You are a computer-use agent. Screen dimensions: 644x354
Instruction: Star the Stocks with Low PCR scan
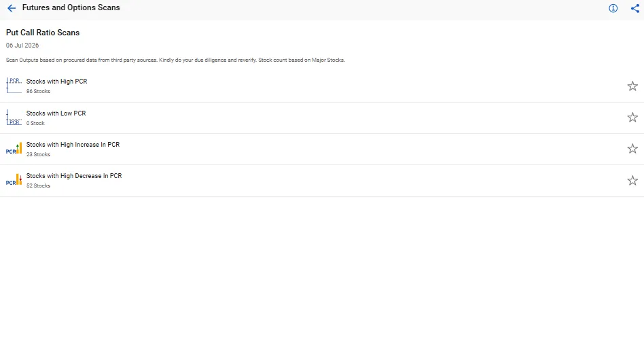tap(632, 118)
